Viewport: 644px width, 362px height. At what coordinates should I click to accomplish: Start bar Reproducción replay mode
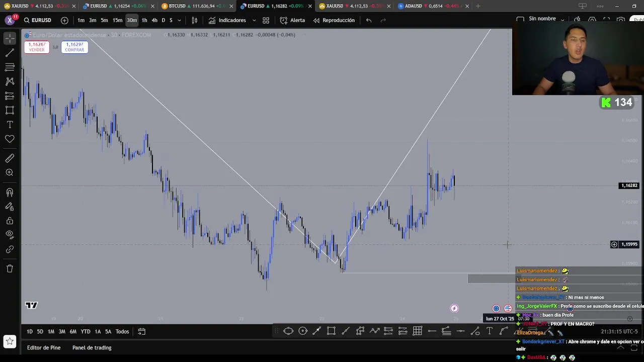(x=334, y=20)
